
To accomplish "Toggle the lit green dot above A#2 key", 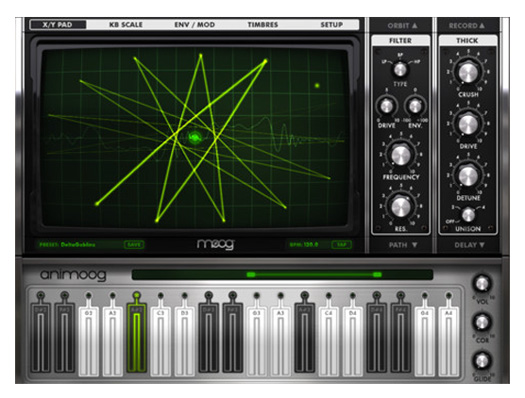I will click(x=136, y=295).
